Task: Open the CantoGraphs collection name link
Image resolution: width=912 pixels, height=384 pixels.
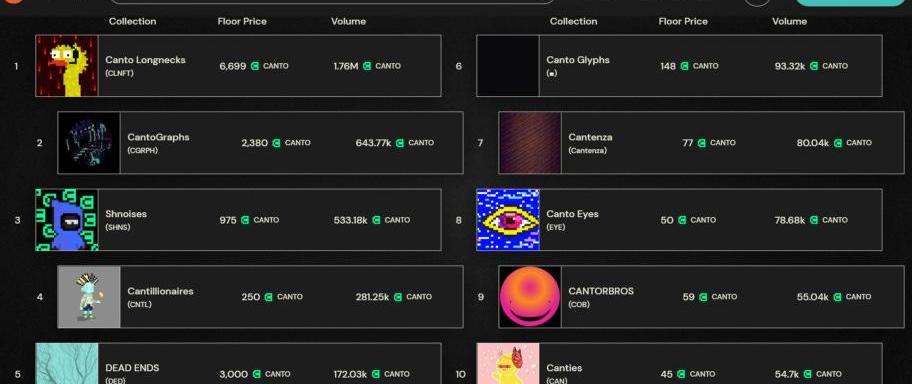Action: point(158,137)
